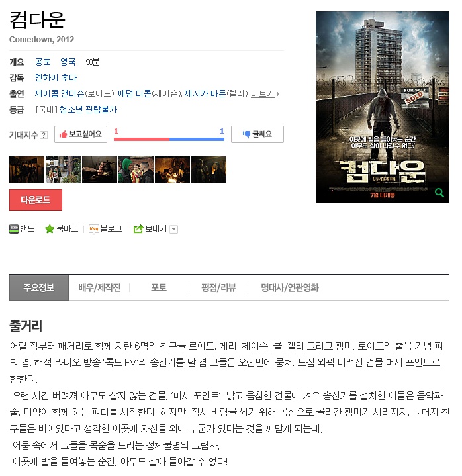
Task: Click the 기대지수 red and blue bar
Action: point(169,139)
